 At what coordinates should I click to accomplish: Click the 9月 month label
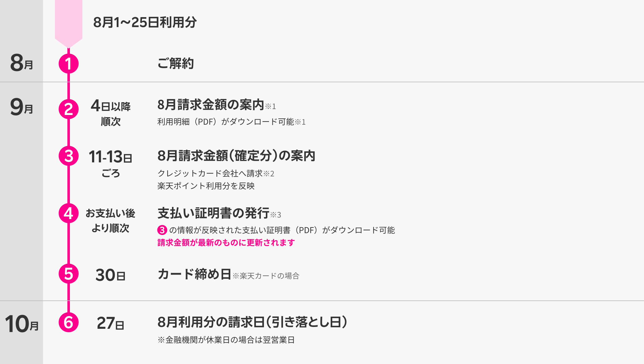(x=22, y=107)
